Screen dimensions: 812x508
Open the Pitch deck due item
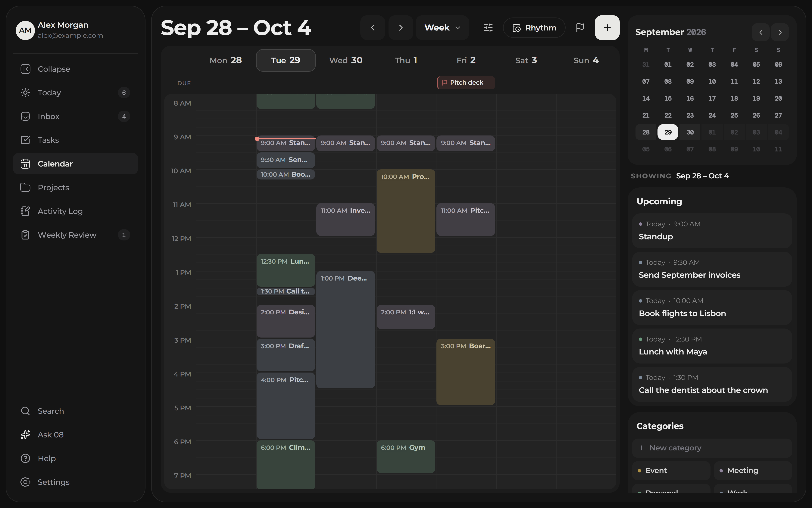click(x=466, y=83)
